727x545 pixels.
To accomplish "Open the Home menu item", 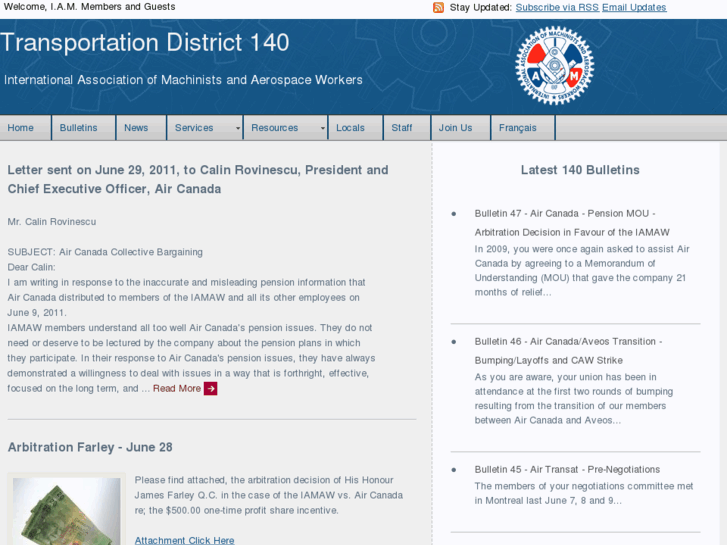I will [x=21, y=128].
